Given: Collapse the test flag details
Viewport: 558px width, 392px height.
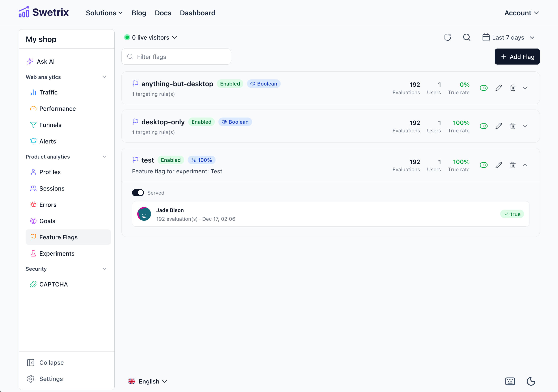Looking at the screenshot, I should 525,165.
